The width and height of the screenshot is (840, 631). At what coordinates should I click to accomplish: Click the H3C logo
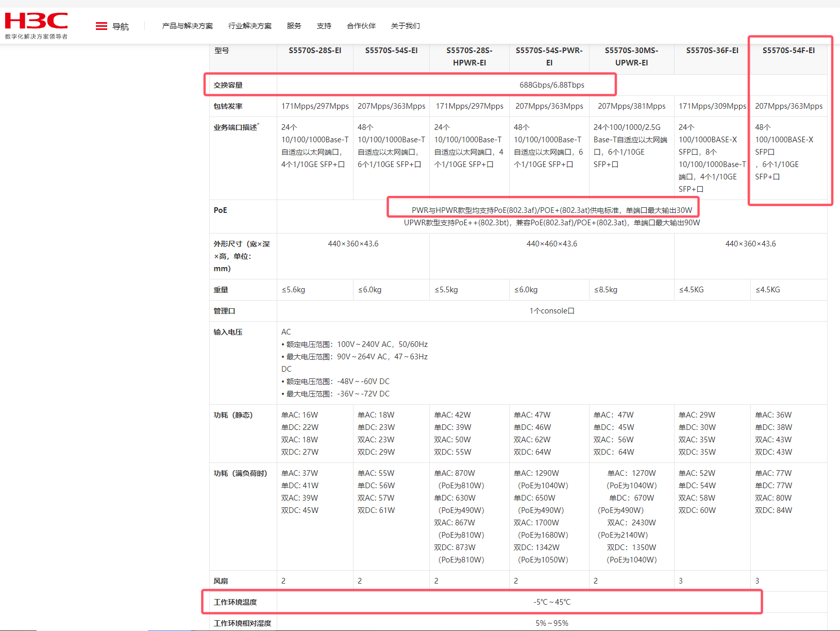click(x=36, y=21)
